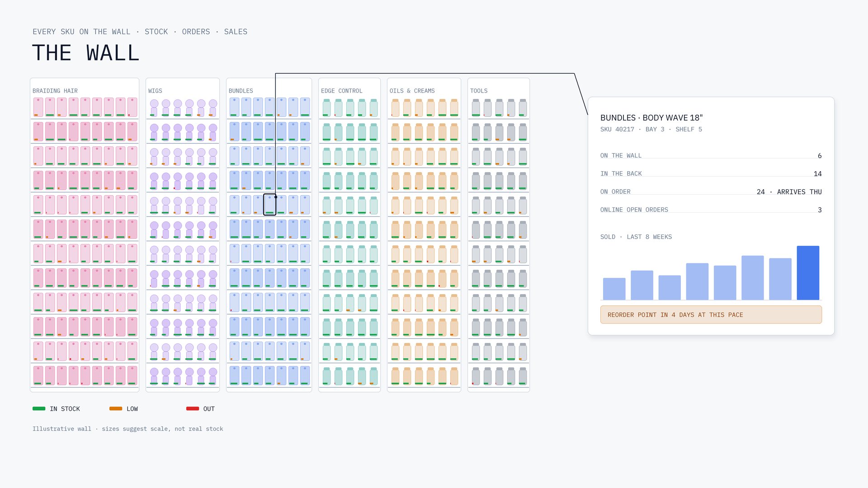Pick last wig head on bottom Wigs shelf
The width and height of the screenshot is (868, 488).
213,376
